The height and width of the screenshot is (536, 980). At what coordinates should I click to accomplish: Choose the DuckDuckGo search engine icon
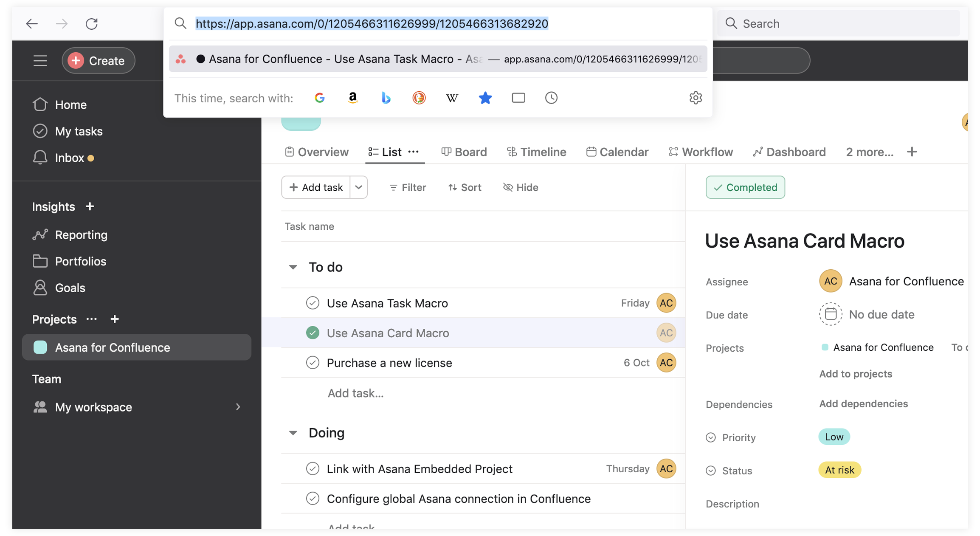419,98
